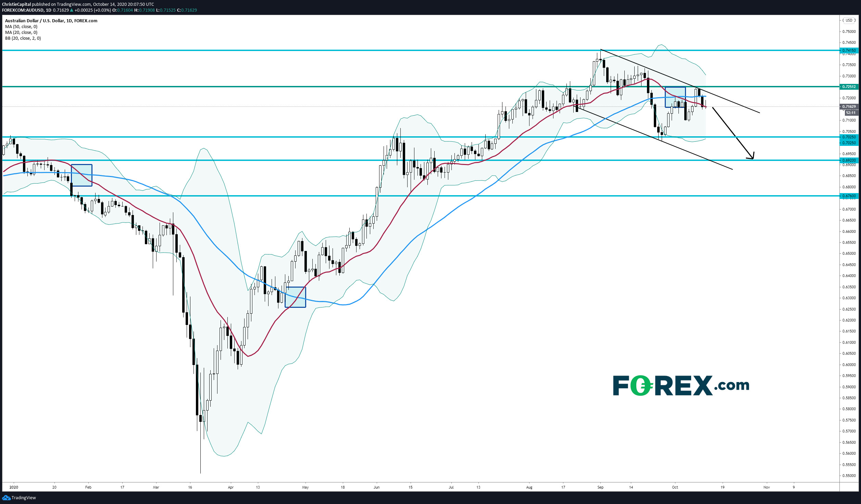Click the green 0.72512 price label

849,87
